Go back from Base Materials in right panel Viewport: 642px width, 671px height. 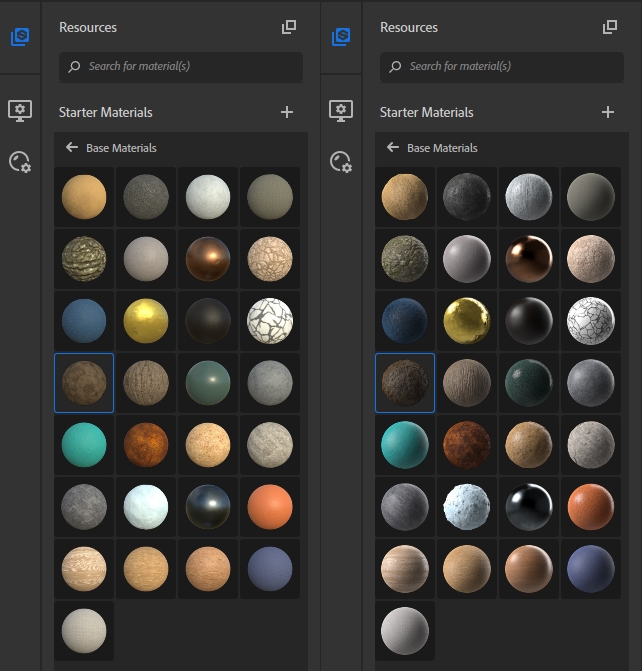coord(393,148)
